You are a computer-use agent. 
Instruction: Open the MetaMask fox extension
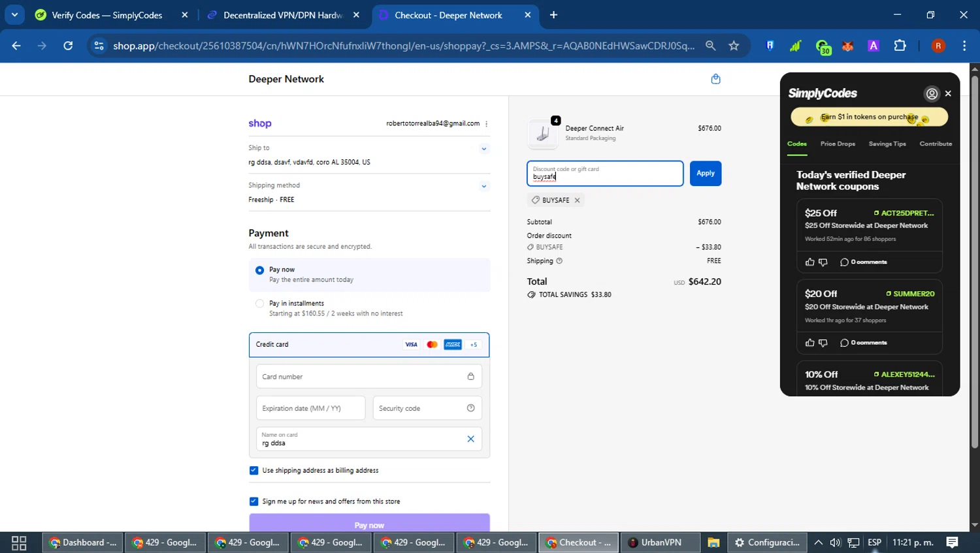click(x=847, y=46)
